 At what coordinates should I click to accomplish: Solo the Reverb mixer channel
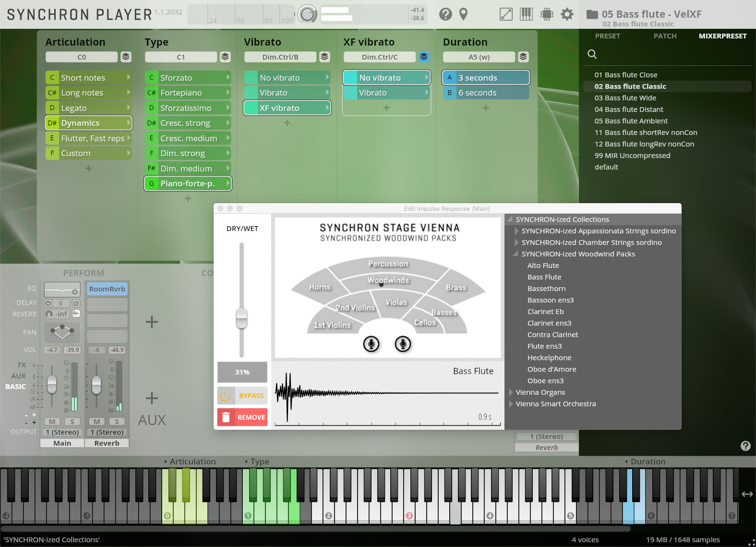click(117, 422)
